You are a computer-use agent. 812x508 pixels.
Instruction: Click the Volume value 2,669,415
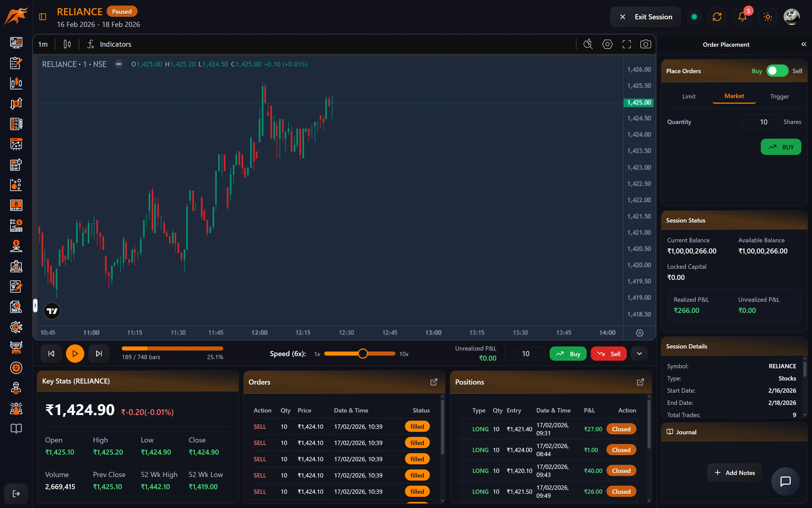click(60, 486)
